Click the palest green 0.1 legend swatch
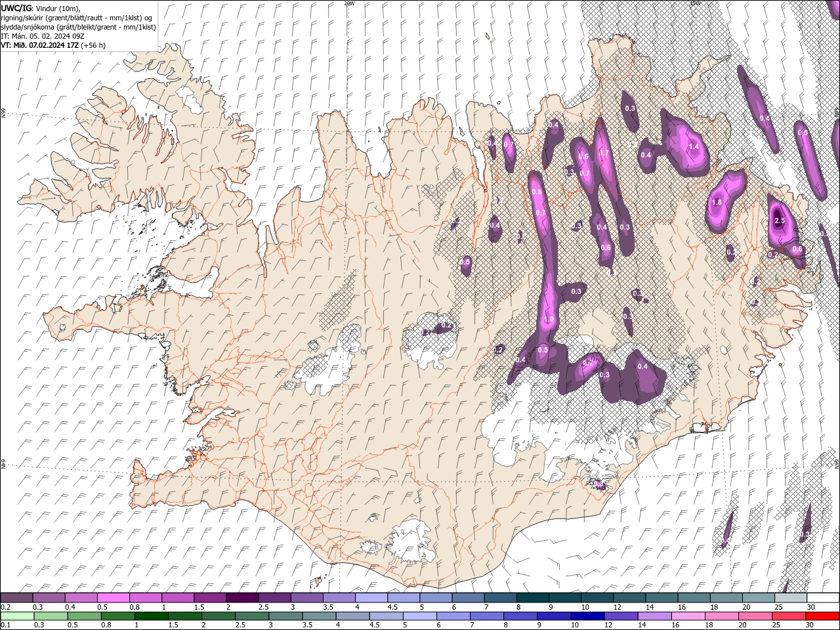This screenshot has width=840, height=630. click(x=17, y=616)
